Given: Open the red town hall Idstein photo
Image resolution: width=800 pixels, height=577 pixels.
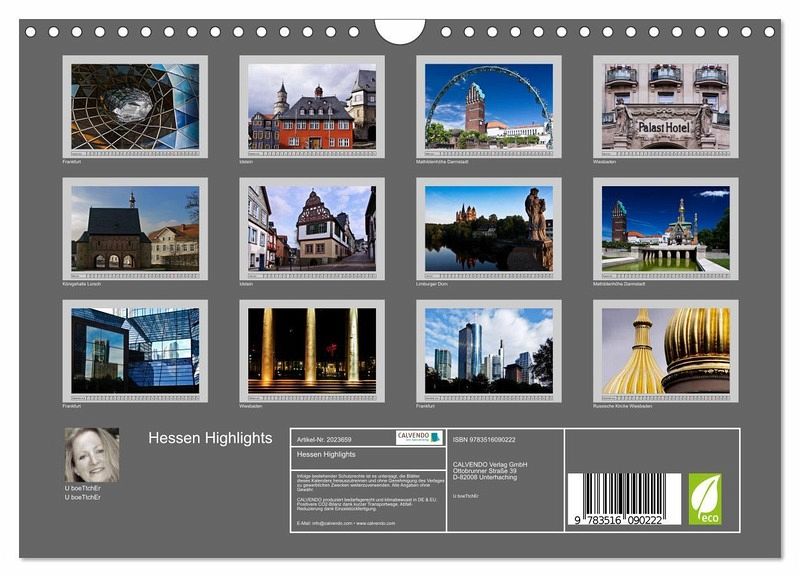Looking at the screenshot, I should click(x=312, y=106).
